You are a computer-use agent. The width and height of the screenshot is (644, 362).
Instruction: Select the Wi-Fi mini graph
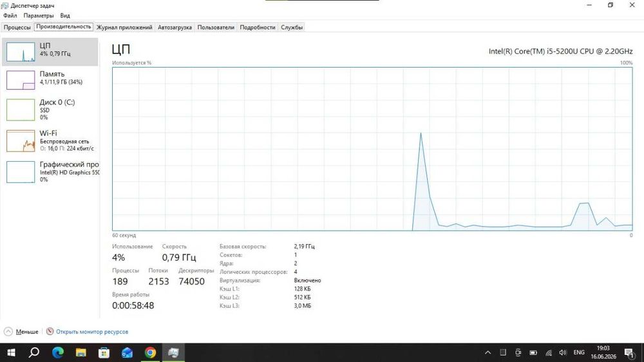point(21,141)
